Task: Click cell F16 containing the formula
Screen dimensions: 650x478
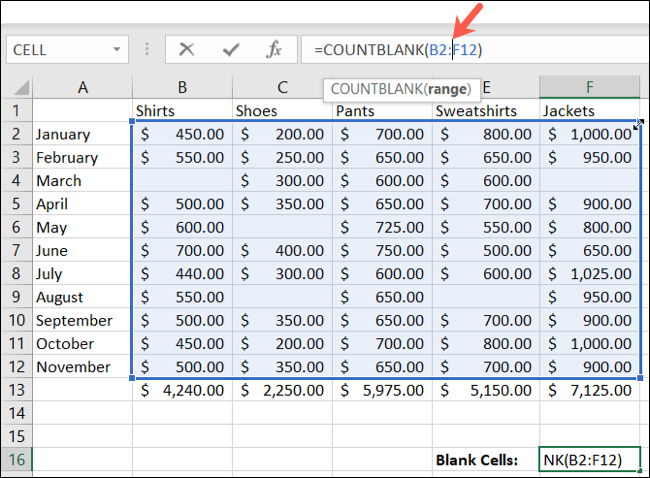Action: (x=591, y=459)
